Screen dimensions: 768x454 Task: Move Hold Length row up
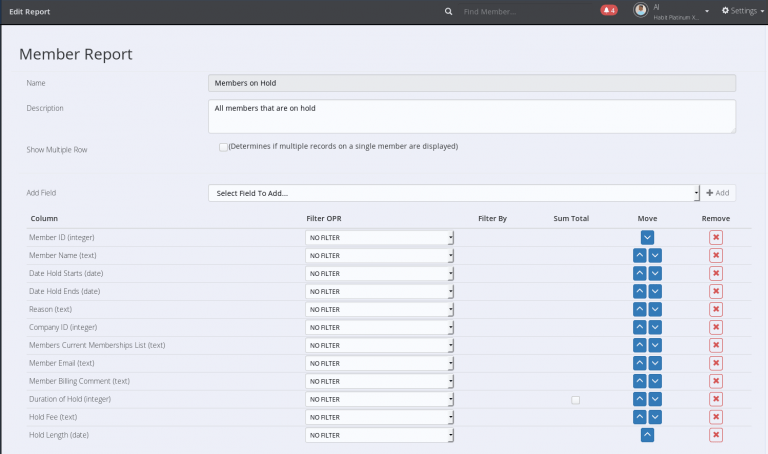pos(647,435)
